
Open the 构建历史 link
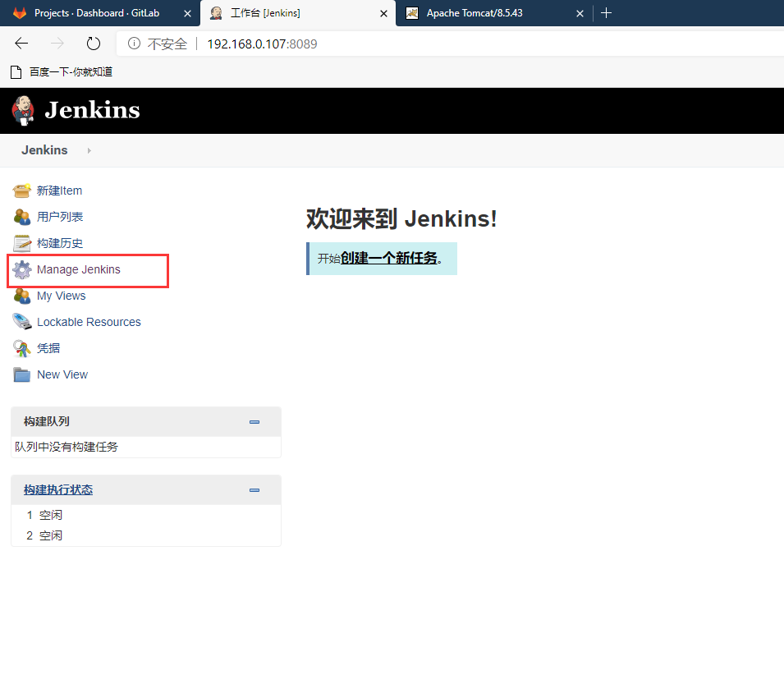(60, 243)
